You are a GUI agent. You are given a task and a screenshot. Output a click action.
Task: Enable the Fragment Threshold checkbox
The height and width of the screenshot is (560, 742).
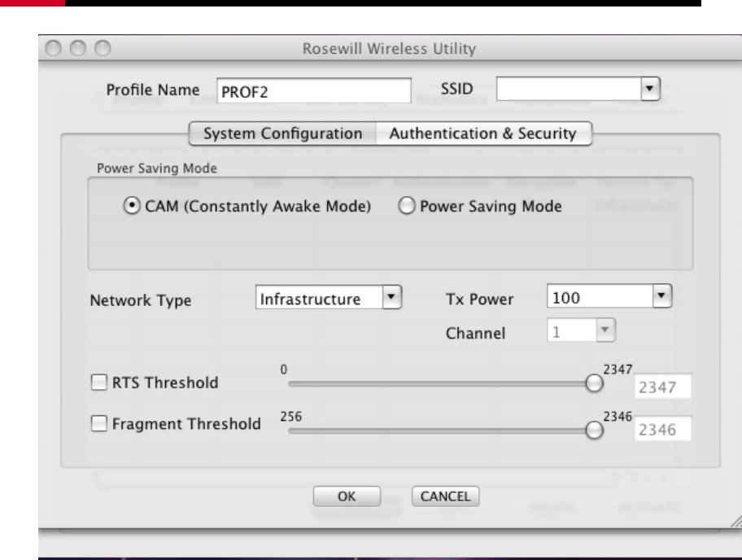click(99, 423)
